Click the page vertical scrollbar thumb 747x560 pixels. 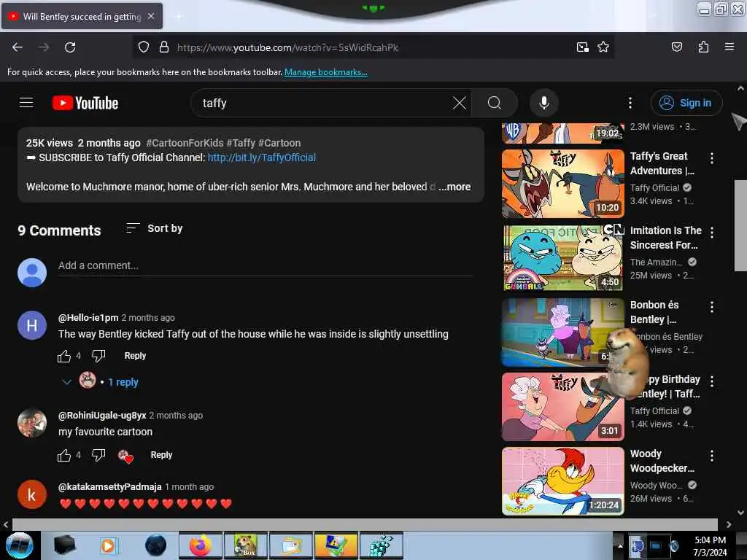click(x=740, y=225)
